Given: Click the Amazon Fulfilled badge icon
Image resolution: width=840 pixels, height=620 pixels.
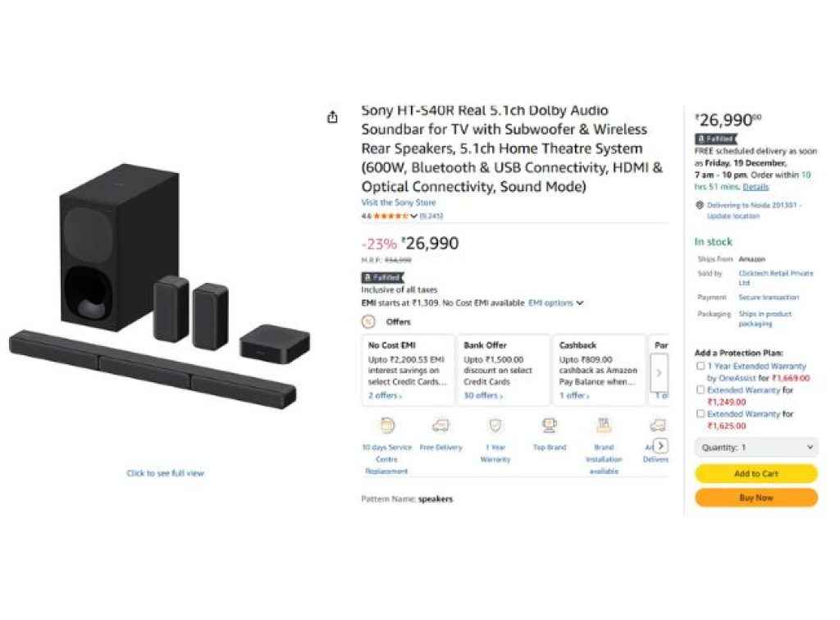Looking at the screenshot, I should click(x=384, y=276).
